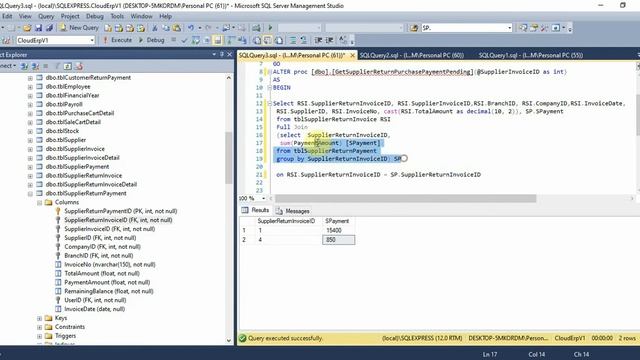Click Uncomment Selected Lines icon

(x=304, y=40)
